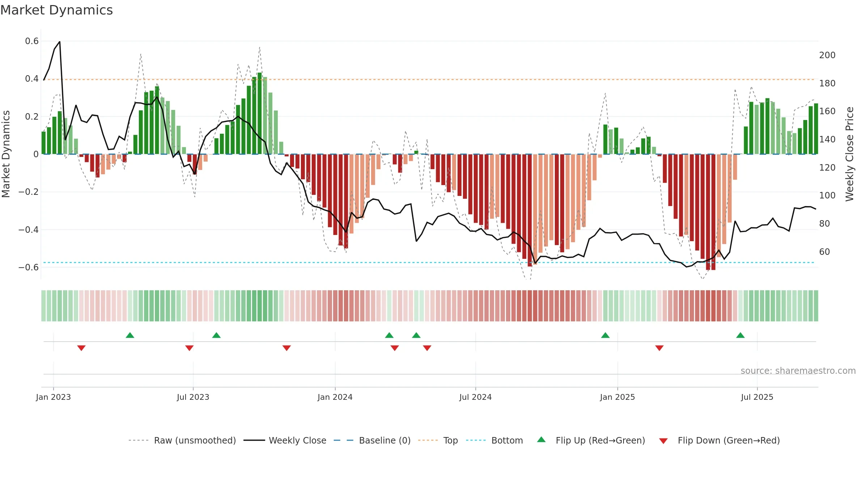Screen dimensions: 868x488
Task: Toggle the Weekly Close legend entry
Action: [x=285, y=440]
